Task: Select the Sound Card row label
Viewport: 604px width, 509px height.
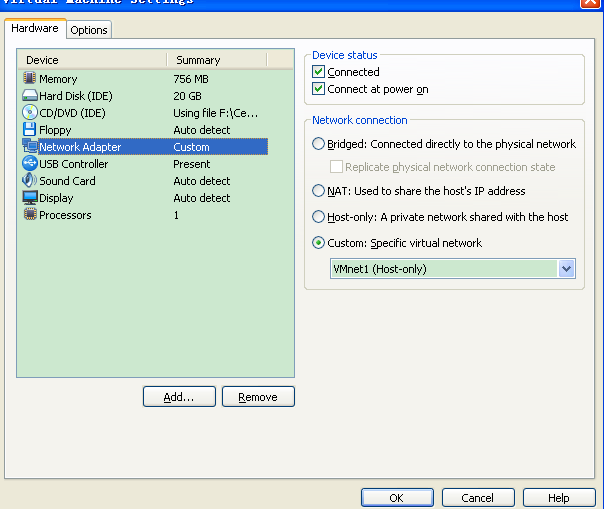Action: 67,181
